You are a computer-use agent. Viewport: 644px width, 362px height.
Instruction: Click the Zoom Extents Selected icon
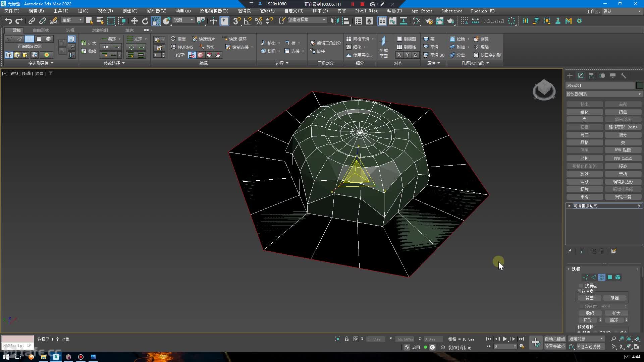629,339
